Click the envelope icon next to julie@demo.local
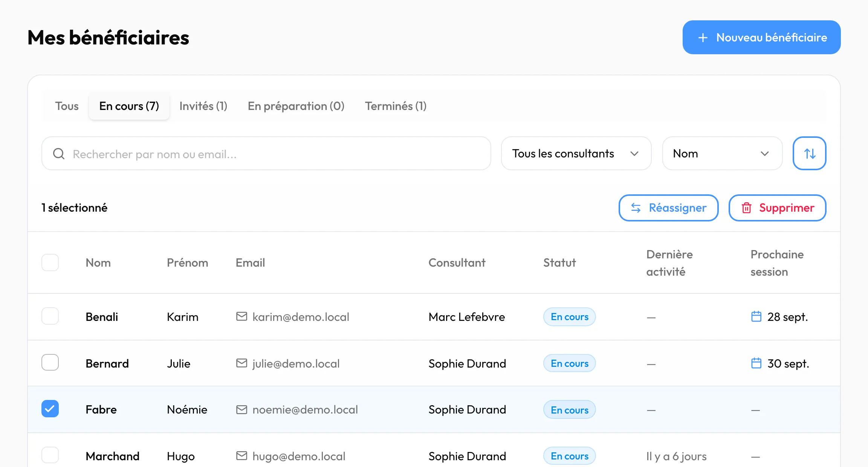 point(241,363)
